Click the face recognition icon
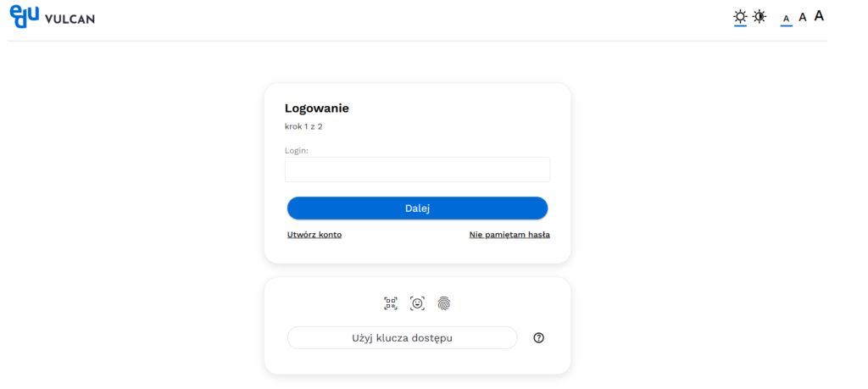The width and height of the screenshot is (868, 389). [417, 303]
